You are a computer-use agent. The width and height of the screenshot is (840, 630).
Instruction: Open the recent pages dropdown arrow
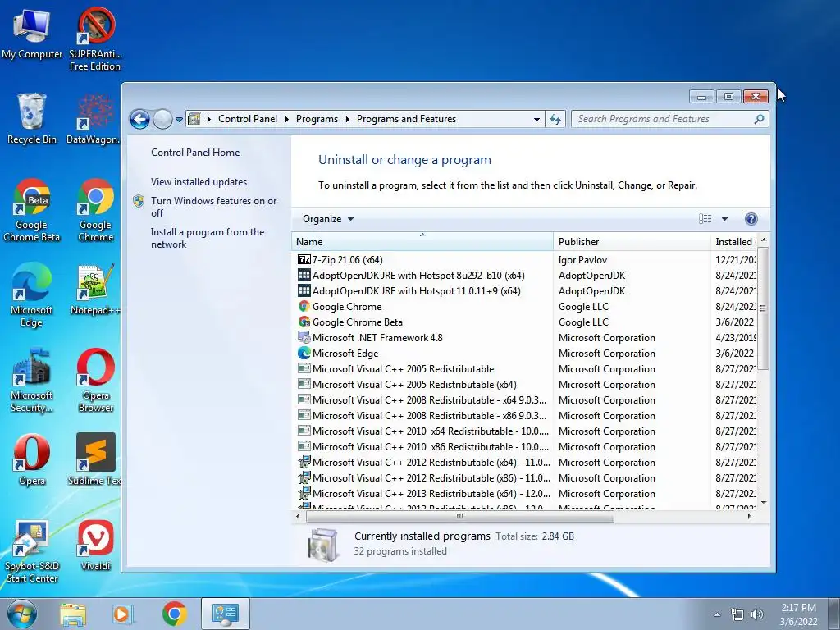click(x=179, y=120)
